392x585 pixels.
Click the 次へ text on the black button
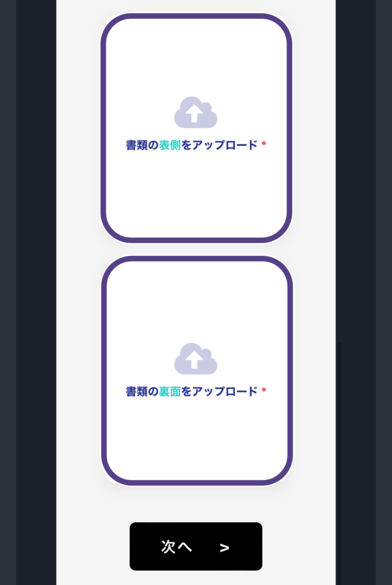tap(176, 547)
